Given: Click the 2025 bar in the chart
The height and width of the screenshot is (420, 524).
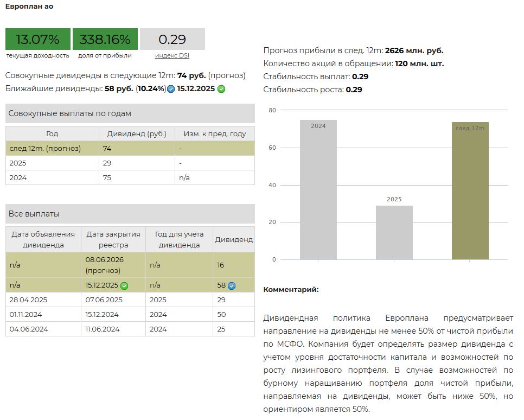Looking at the screenshot, I should coord(394,232).
